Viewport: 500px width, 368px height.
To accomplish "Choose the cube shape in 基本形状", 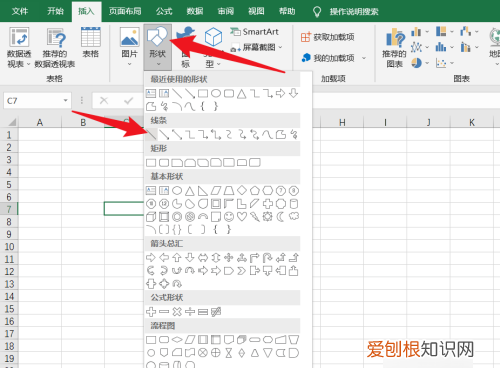I will click(x=151, y=217).
